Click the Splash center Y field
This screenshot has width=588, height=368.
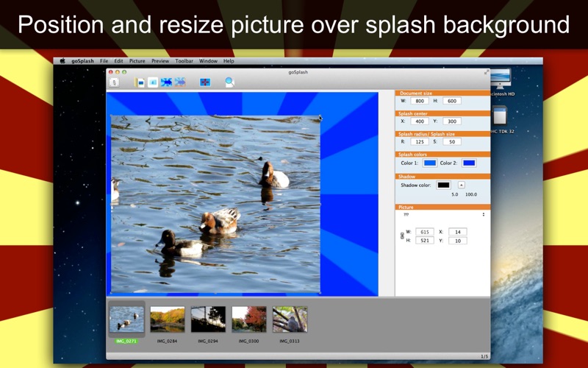click(452, 121)
